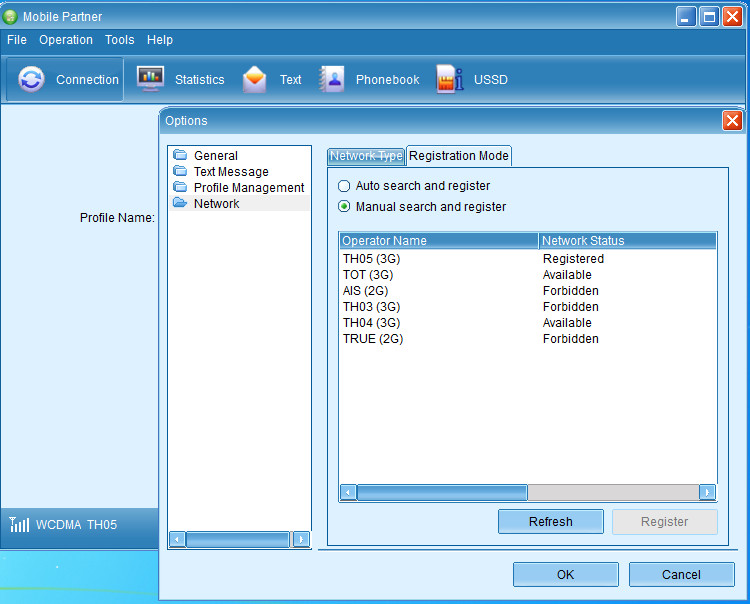The image size is (750, 604).
Task: Select the General tree item
Action: [216, 155]
